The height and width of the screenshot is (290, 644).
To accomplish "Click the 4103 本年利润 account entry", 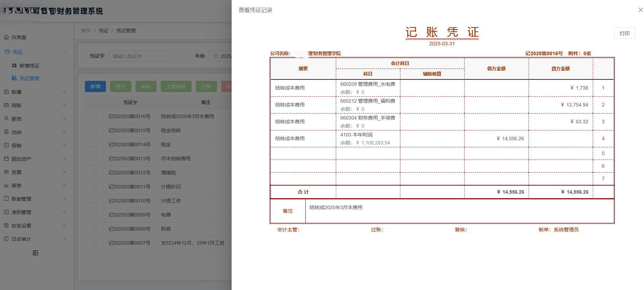I will [x=356, y=135].
